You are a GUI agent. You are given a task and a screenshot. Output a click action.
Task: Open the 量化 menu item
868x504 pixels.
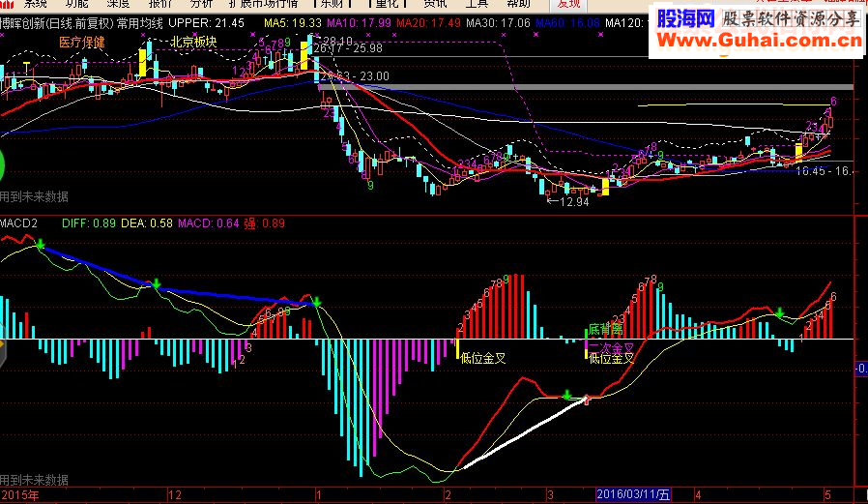pos(388,4)
